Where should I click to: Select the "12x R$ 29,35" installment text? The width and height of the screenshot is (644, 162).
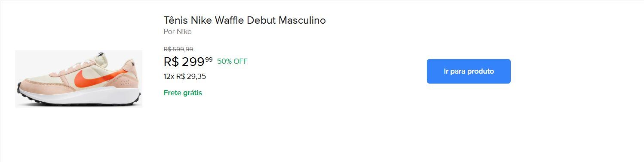click(x=185, y=76)
